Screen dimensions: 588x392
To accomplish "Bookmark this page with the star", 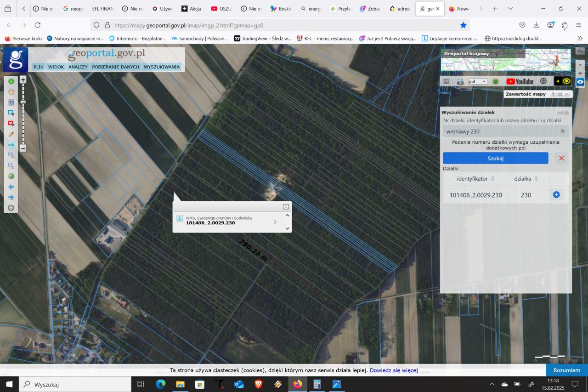I will (464, 25).
